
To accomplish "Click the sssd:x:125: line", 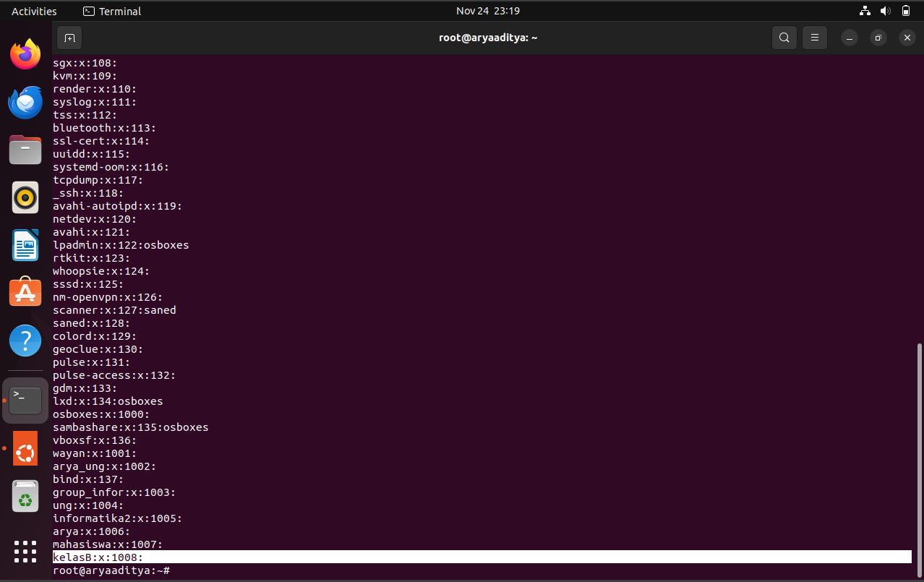I will click(x=88, y=284).
